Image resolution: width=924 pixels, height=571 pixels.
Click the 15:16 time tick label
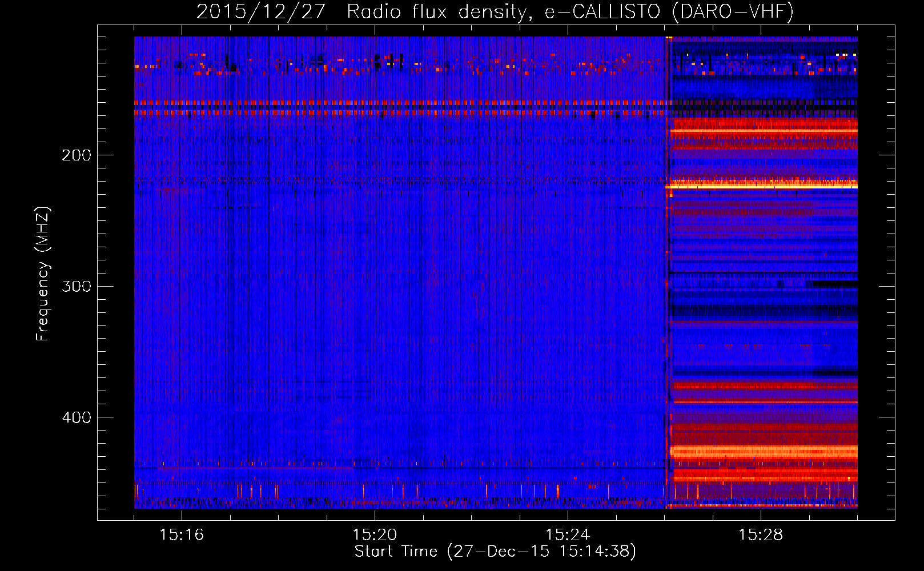(182, 535)
